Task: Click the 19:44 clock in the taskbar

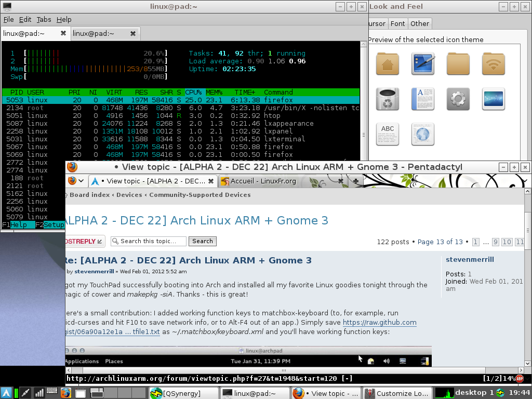Action: pyautogui.click(x=520, y=393)
